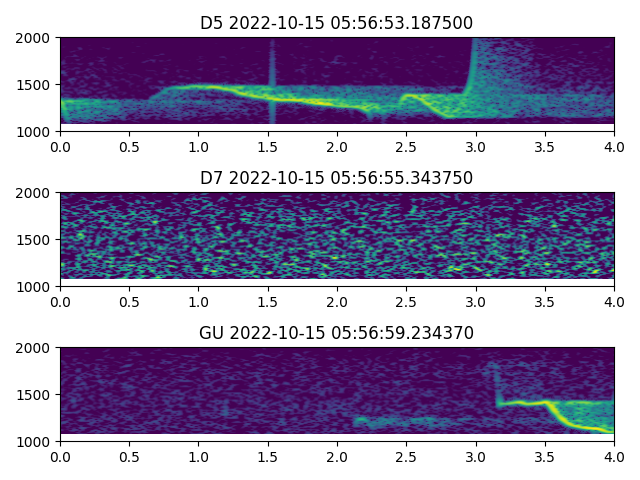
Task: Click the 1000 y-axis label on GU plot
Action: [x=36, y=441]
